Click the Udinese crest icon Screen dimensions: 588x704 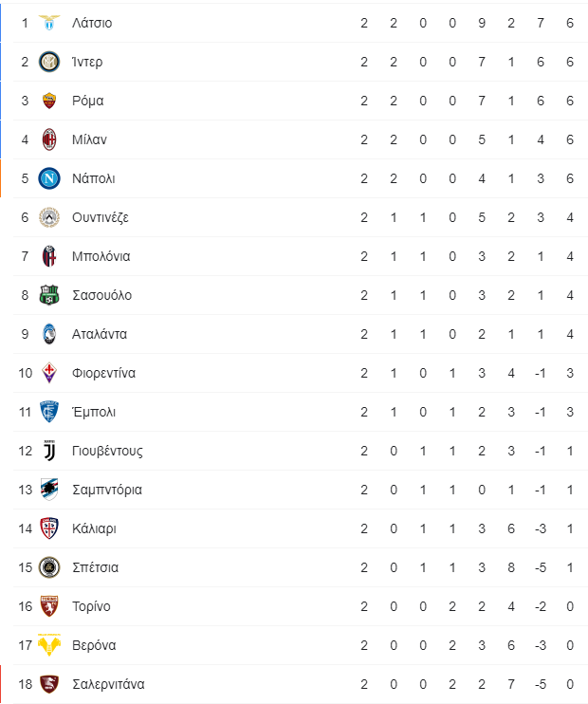click(x=49, y=217)
